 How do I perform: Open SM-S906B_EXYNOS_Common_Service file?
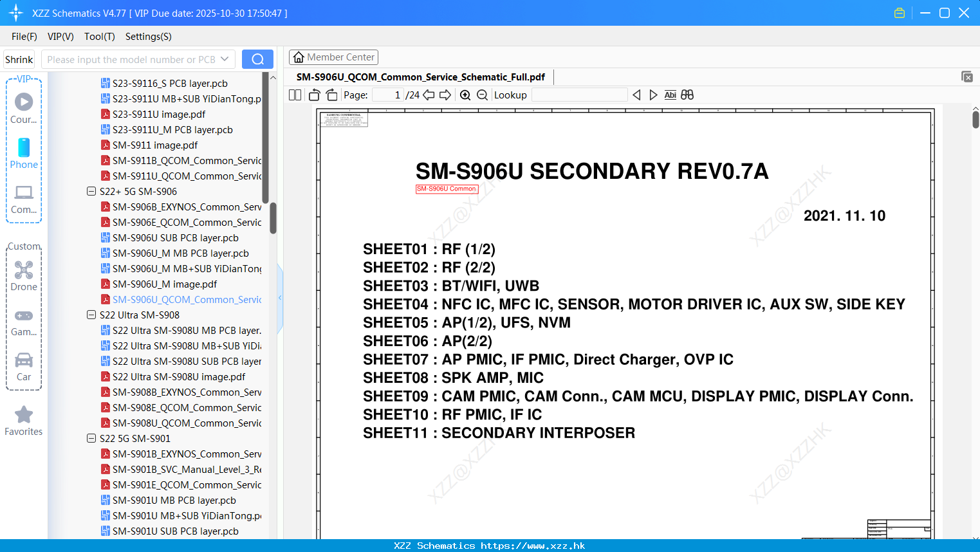pos(181,207)
